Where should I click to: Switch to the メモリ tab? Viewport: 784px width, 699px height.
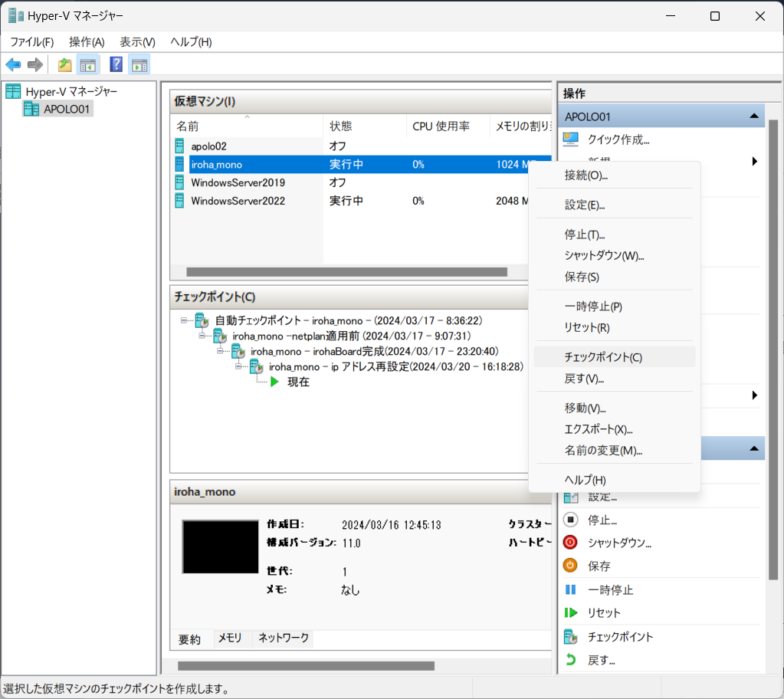coord(230,638)
